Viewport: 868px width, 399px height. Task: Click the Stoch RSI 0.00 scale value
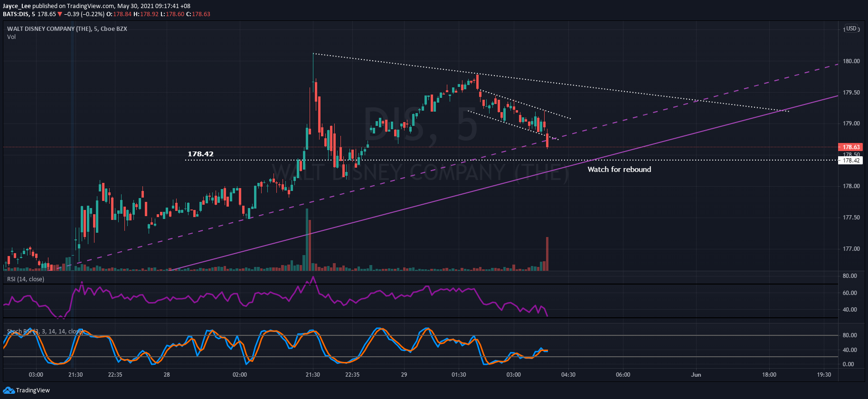(x=848, y=364)
